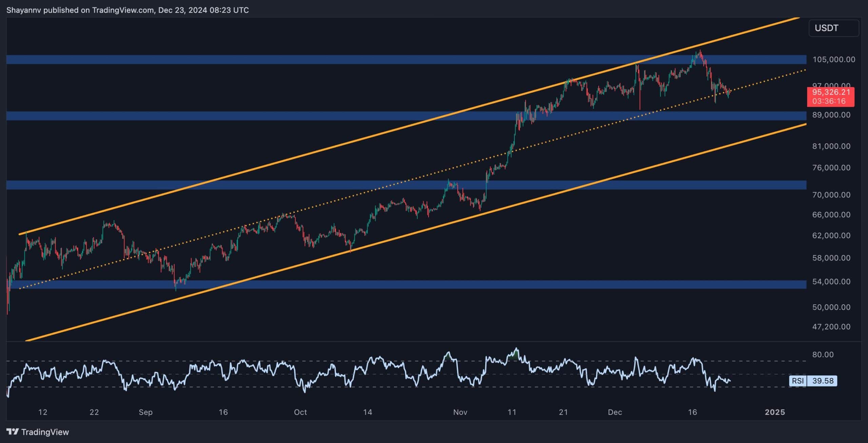Click the 89,000.00 price axis label
The width and height of the screenshot is (868, 443).
coord(831,115)
